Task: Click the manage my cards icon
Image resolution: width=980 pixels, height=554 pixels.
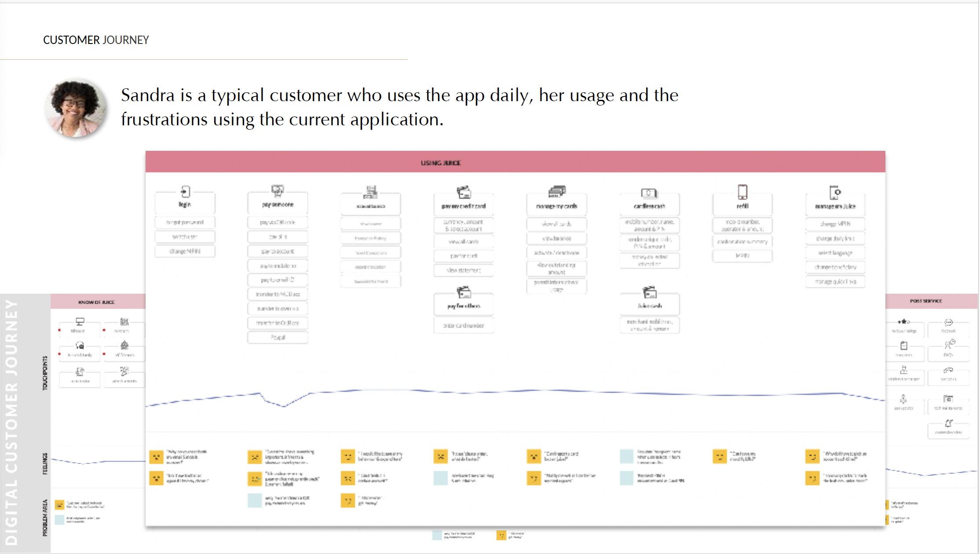Action: [x=556, y=192]
